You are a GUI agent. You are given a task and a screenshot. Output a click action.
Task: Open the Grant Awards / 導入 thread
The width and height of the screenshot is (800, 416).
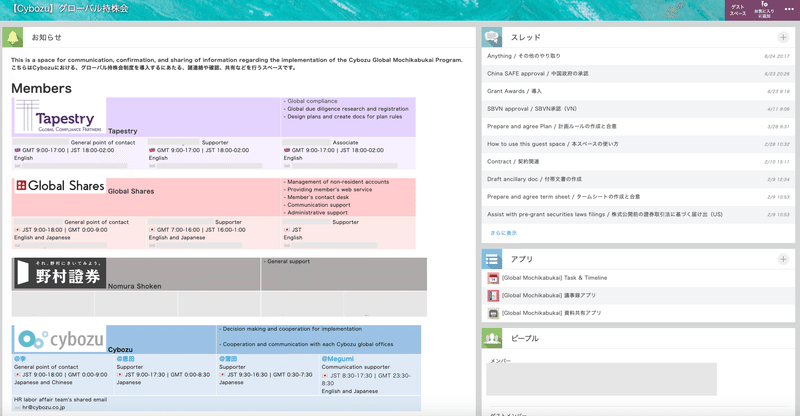(x=514, y=91)
